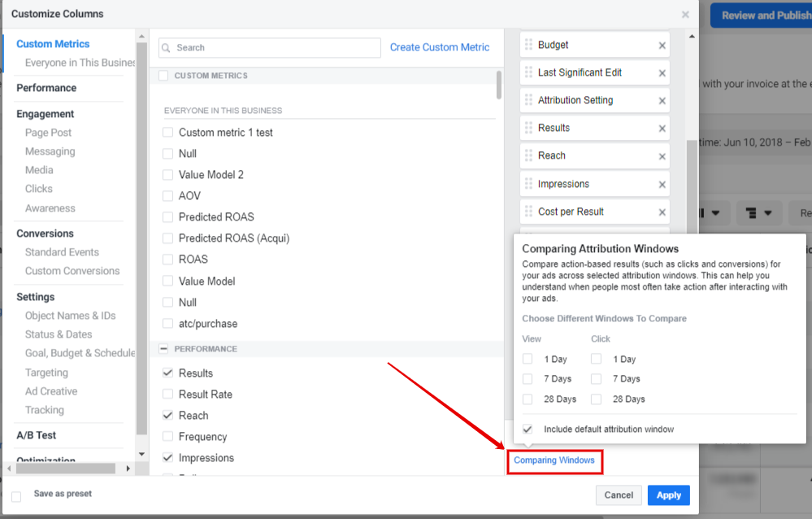This screenshot has height=519, width=812.
Task: Check the ROAS metric
Action: [167, 259]
